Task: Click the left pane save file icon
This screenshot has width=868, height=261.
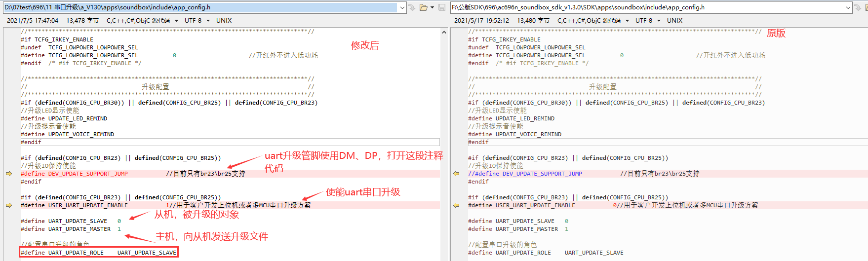Action: point(442,7)
